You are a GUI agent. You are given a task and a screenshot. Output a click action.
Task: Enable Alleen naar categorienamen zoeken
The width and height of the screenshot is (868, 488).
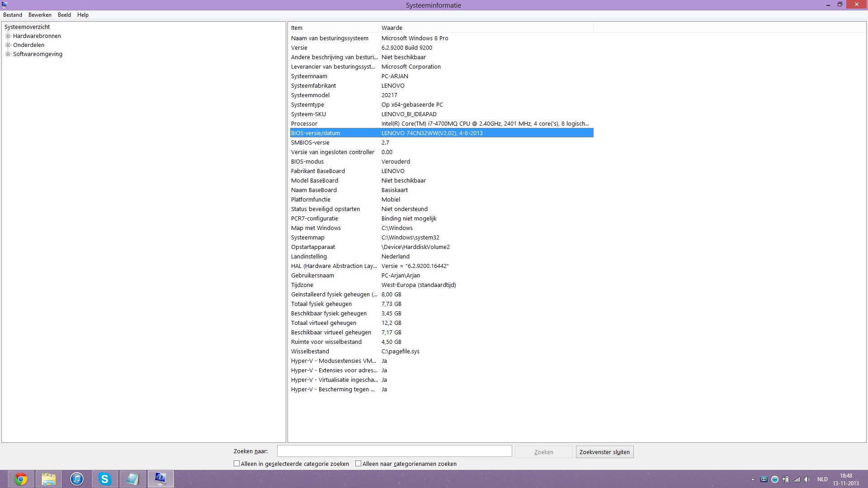point(358,464)
